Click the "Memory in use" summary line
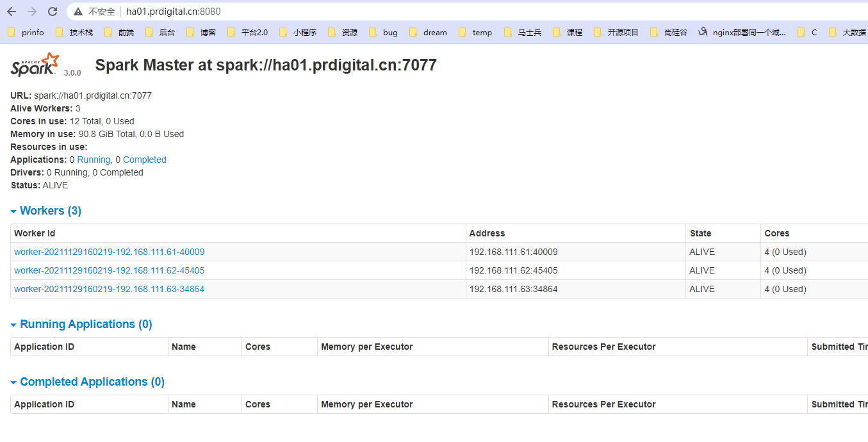868x442 pixels. click(x=97, y=134)
